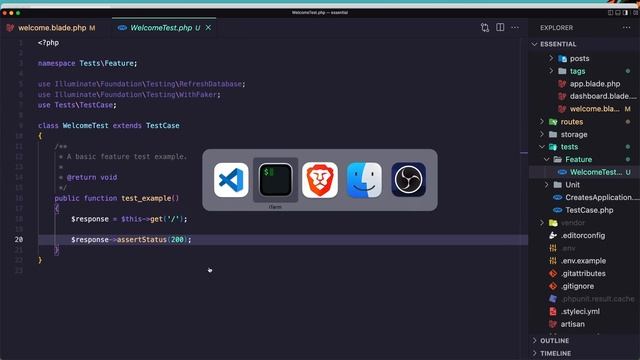Click the assertStatus(200) code line
This screenshot has width=640, height=360.
131,240
